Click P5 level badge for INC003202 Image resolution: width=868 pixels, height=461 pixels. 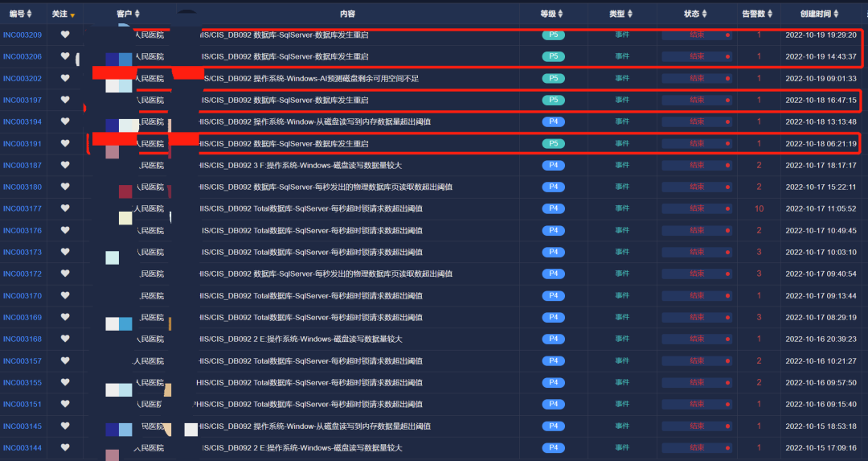coord(553,78)
